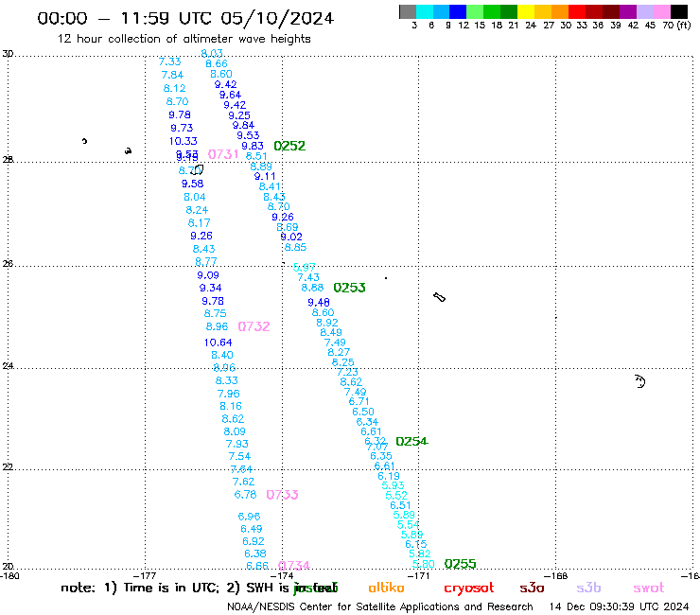This screenshot has height=615, width=700.
Task: Click the wave height value 10.64
Action: click(x=218, y=343)
